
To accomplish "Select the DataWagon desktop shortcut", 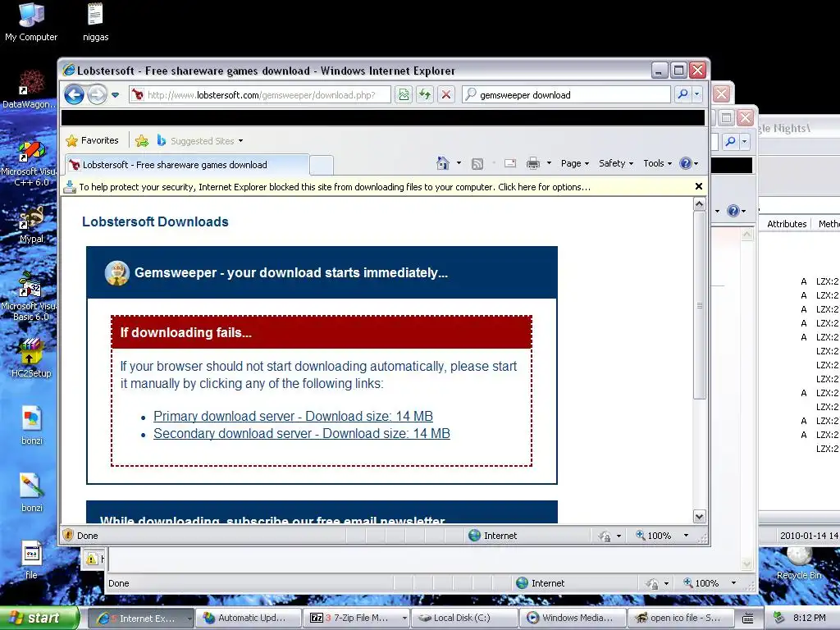I will click(x=30, y=89).
